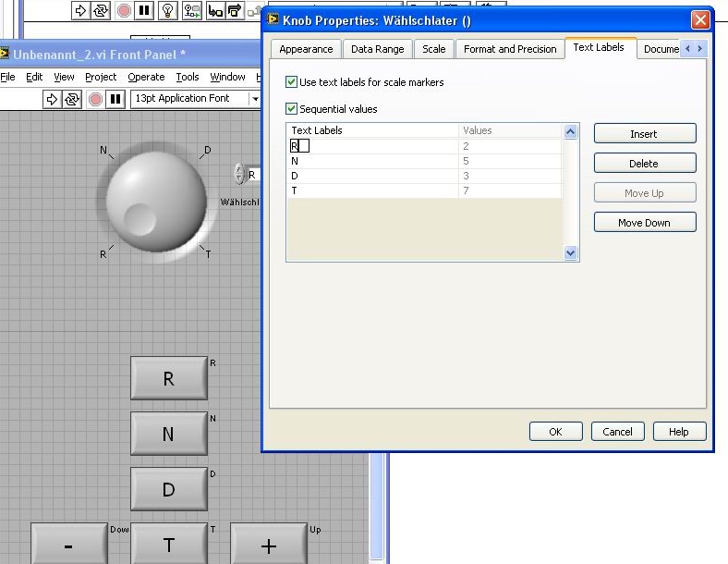
Task: Click the R text label edit cell
Action: (299, 146)
